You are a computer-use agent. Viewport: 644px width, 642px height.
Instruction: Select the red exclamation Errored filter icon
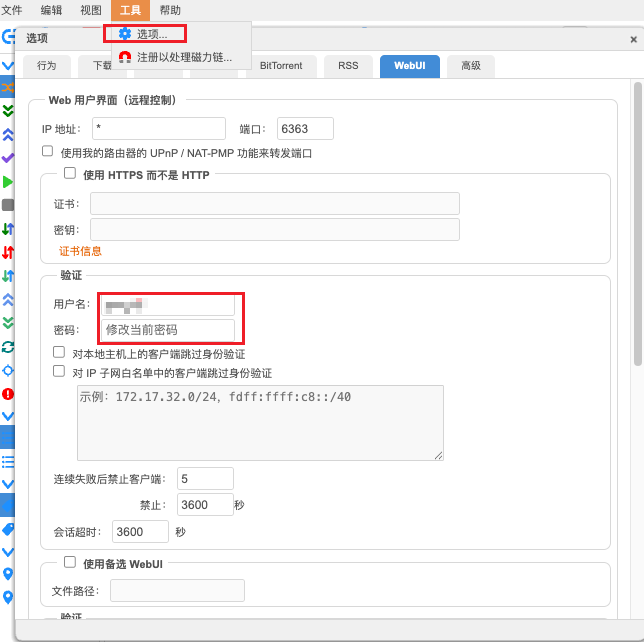click(8, 394)
